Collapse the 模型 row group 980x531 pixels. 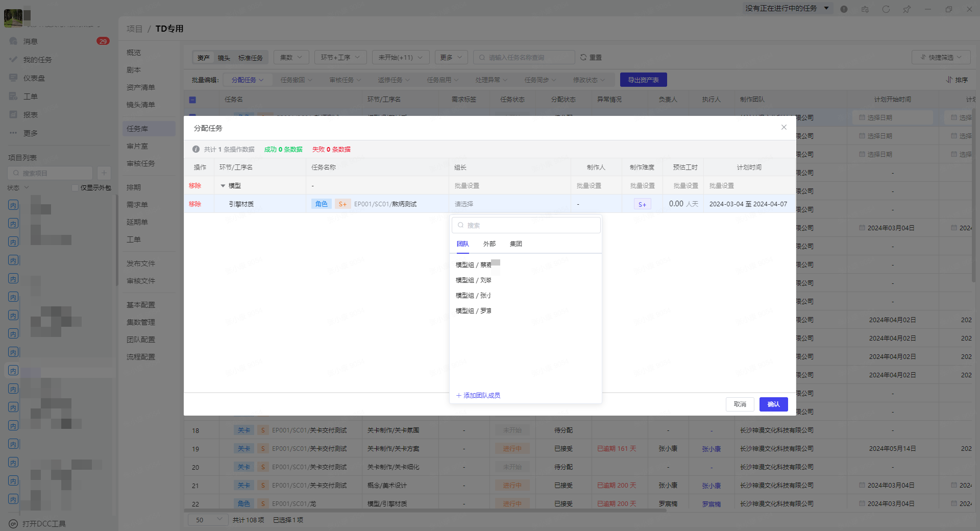coord(223,186)
